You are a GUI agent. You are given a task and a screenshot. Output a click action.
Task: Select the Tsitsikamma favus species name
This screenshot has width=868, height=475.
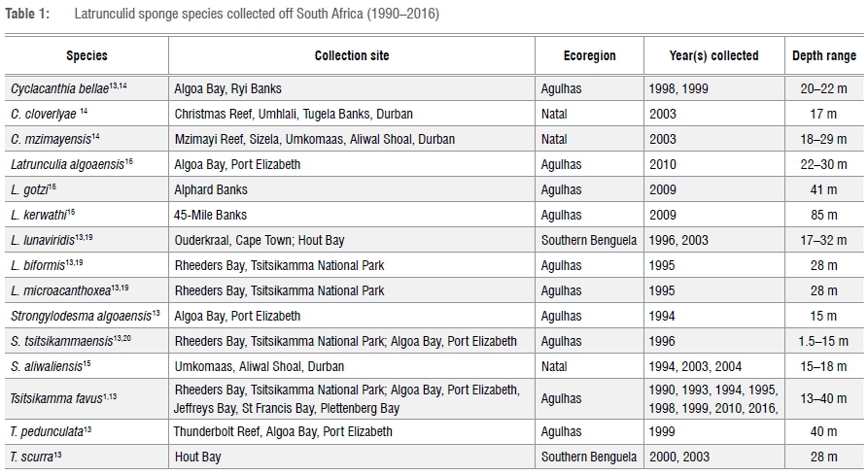click(45, 399)
